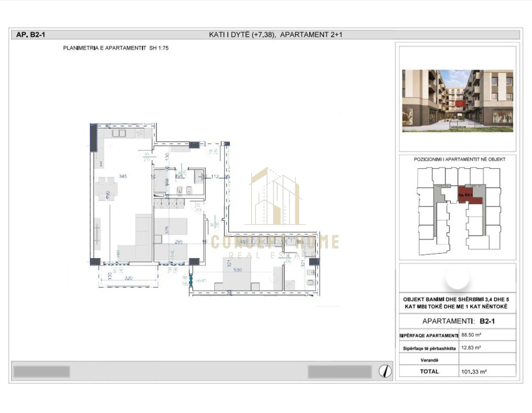Click the PLANIMETRIA E APARTAMENTIT scale label

click(x=116, y=48)
